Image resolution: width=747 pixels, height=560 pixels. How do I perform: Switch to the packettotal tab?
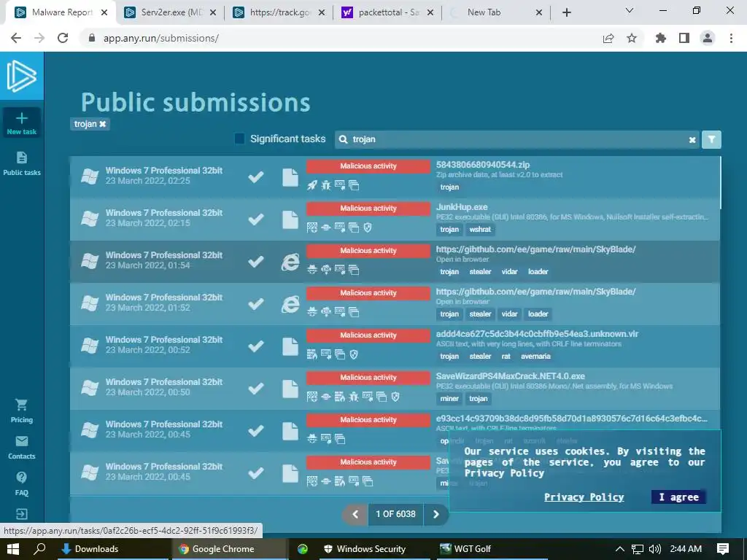[388, 12]
